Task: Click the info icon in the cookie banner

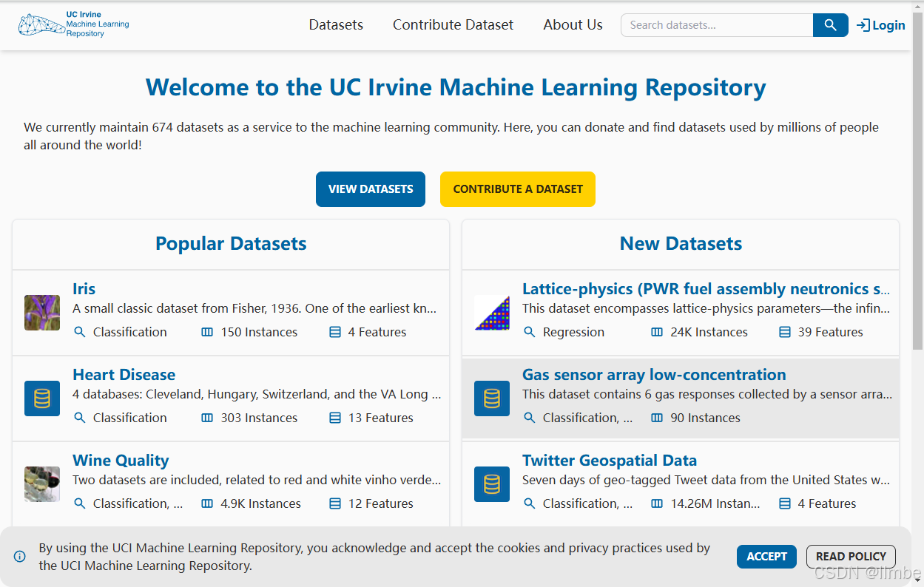Action: click(20, 557)
